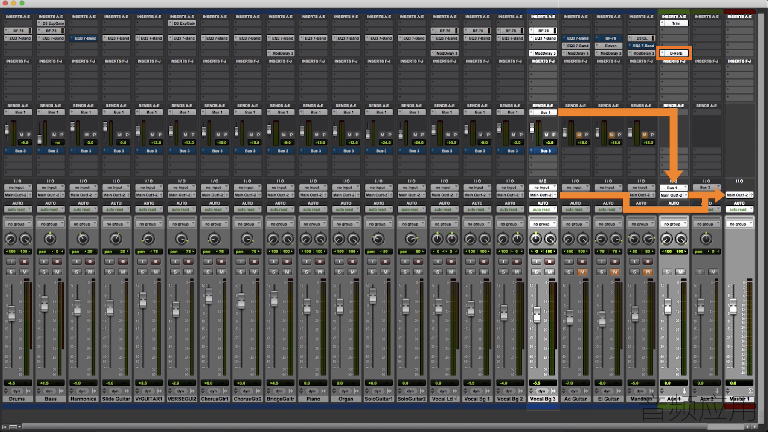Open the Eleven insert on El Guitar
The height and width of the screenshot is (432, 768).
(x=608, y=46)
